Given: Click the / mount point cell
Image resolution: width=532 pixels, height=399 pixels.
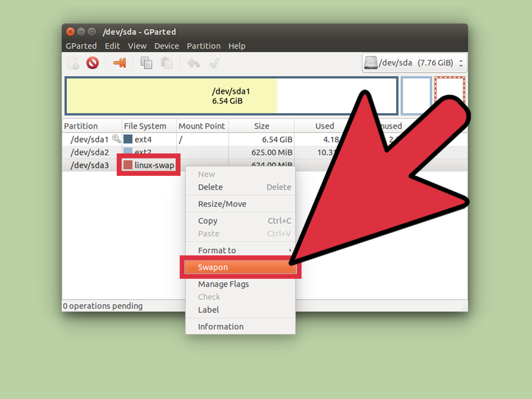Looking at the screenshot, I should (202, 139).
